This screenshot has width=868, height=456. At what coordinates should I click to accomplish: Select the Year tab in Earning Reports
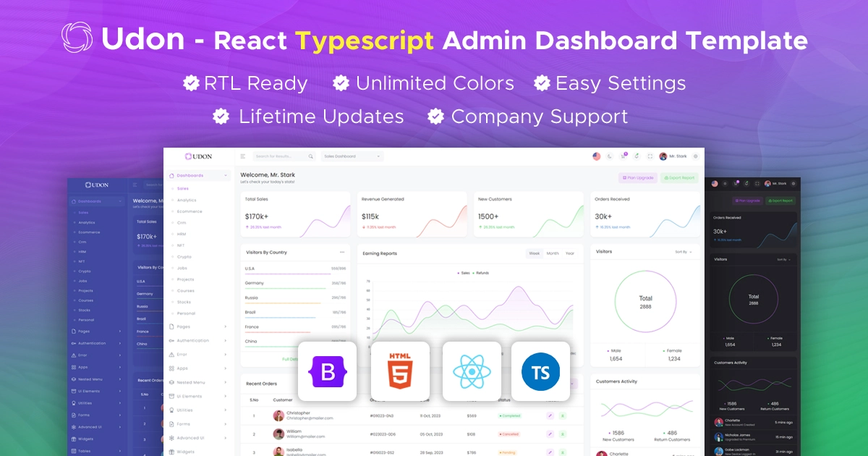pos(570,253)
